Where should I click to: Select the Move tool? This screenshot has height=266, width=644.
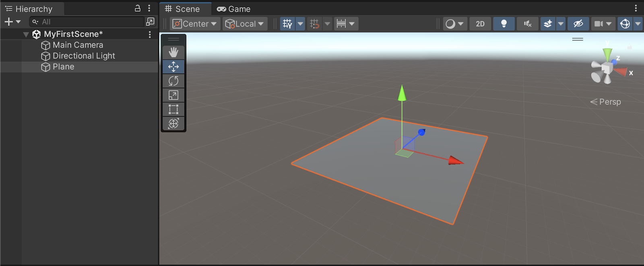click(x=173, y=67)
